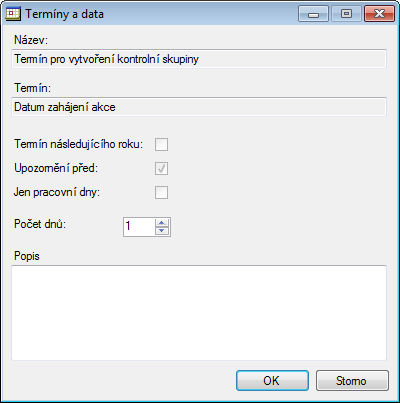Image resolution: width=400 pixels, height=403 pixels.
Task: Click the Jen pracovní dny label text
Action: [57, 192]
